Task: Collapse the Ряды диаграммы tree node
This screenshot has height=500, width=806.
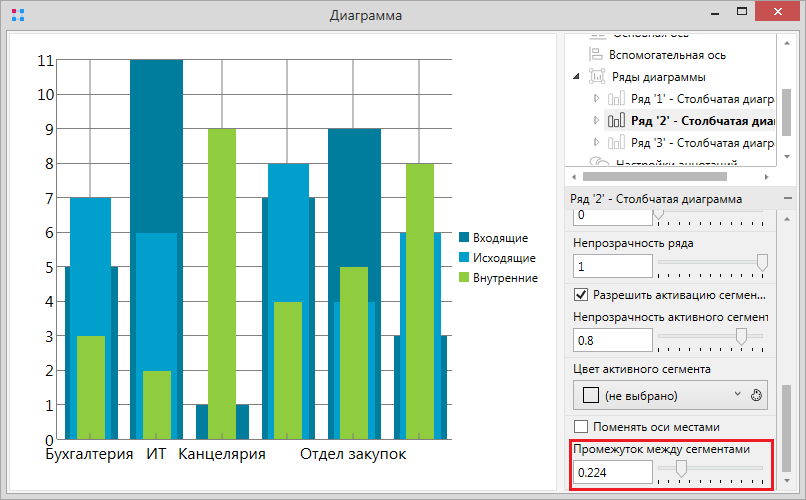Action: click(576, 77)
